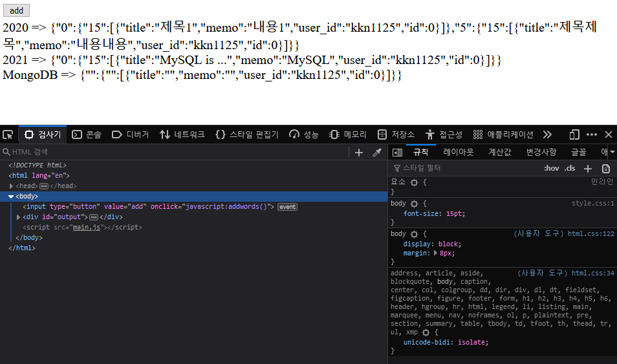Toggle the :hov pseudo-class panel

551,168
